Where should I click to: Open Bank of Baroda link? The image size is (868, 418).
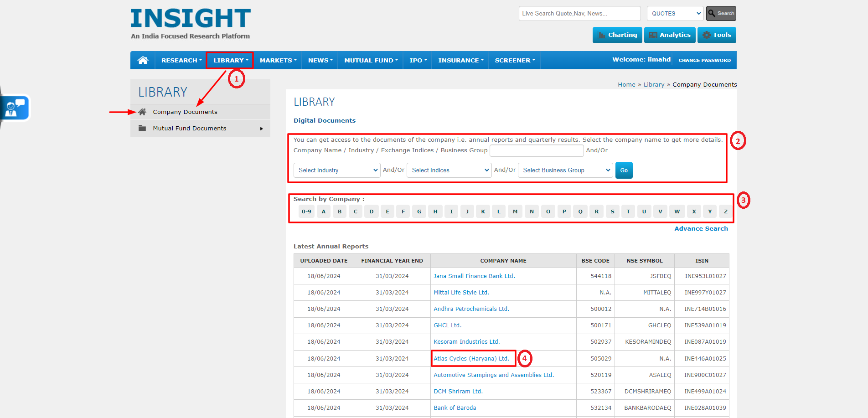click(x=455, y=408)
